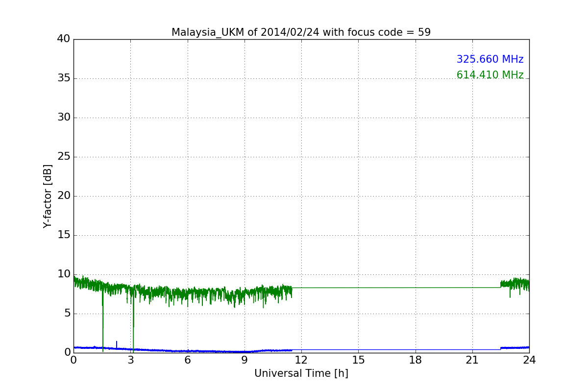Image resolution: width=588 pixels, height=392 pixels.
Task: Click y-axis tick value "35"
Action: pos(64,78)
